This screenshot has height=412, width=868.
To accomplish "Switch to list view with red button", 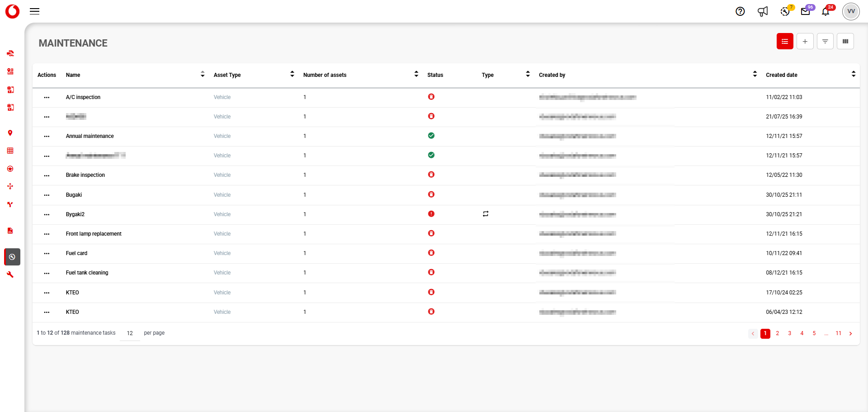I will [x=785, y=42].
